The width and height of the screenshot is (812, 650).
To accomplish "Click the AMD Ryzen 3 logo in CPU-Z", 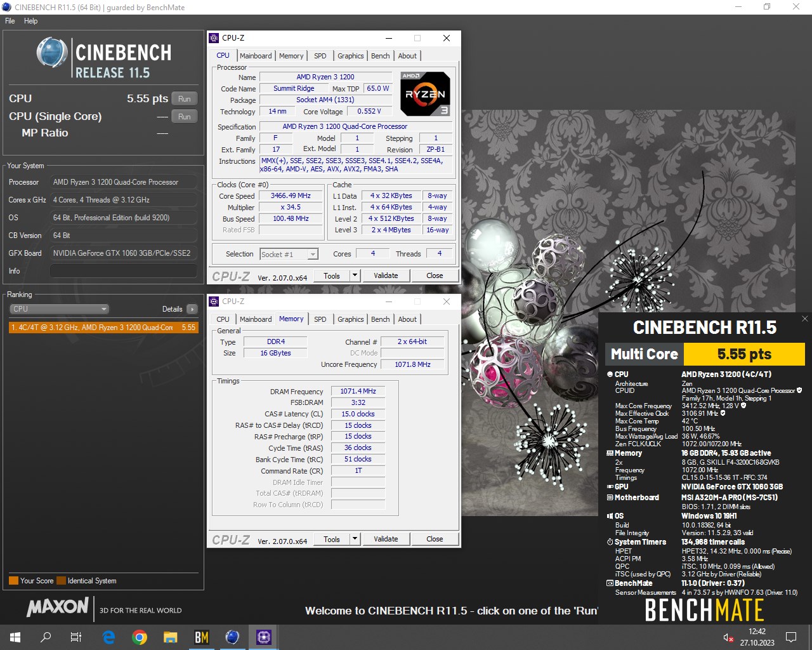I will click(425, 94).
